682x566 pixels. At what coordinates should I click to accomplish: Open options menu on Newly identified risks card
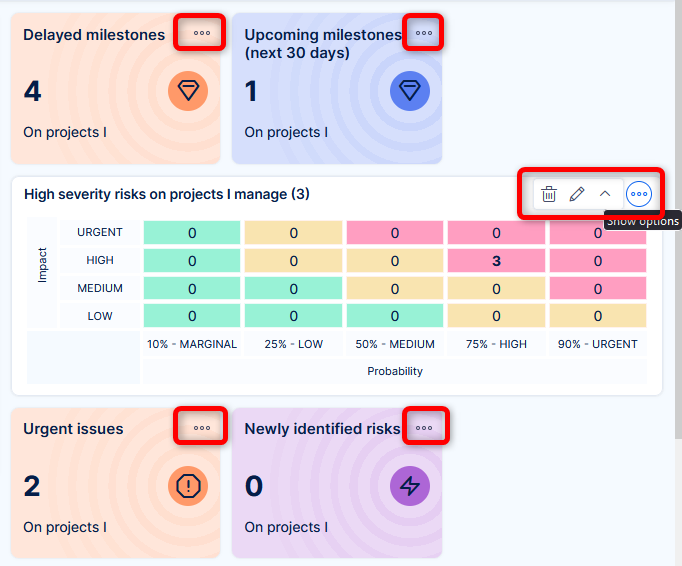[x=424, y=427]
